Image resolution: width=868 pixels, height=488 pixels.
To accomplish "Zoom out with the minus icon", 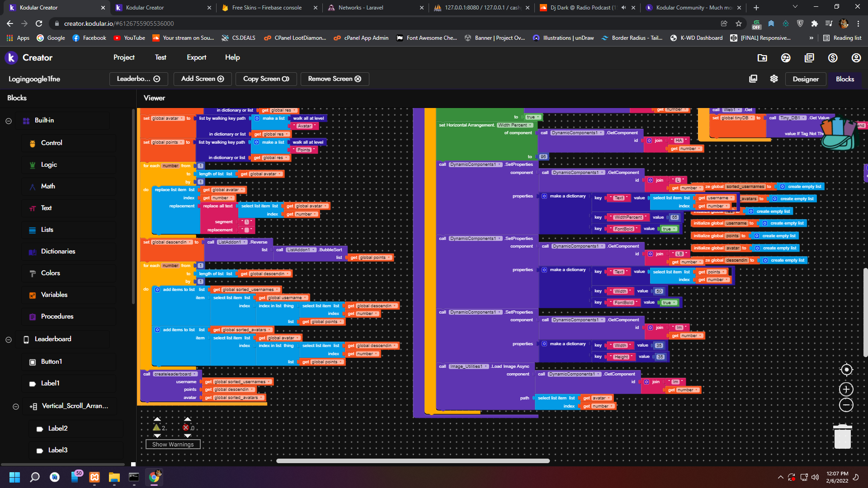I will click(846, 405).
